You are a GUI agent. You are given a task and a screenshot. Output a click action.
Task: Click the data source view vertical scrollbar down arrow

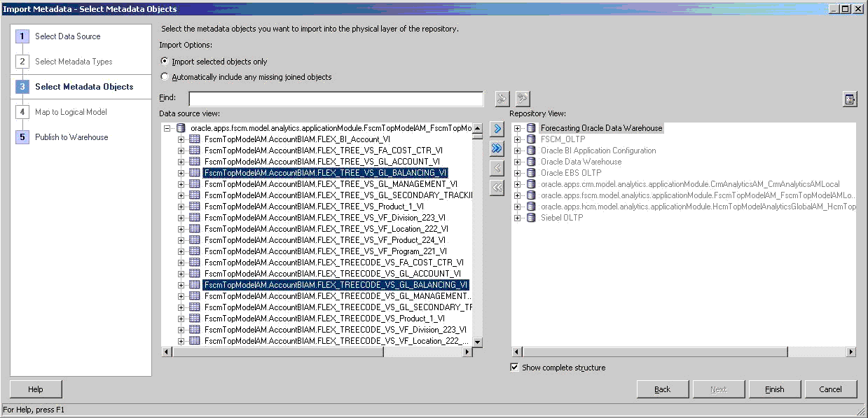[x=478, y=342]
